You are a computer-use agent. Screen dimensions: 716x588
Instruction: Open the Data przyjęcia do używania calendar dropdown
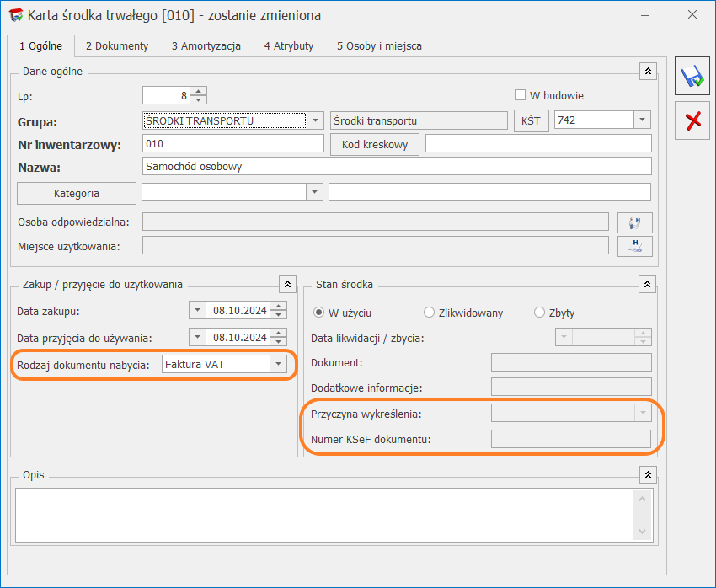[x=197, y=337]
